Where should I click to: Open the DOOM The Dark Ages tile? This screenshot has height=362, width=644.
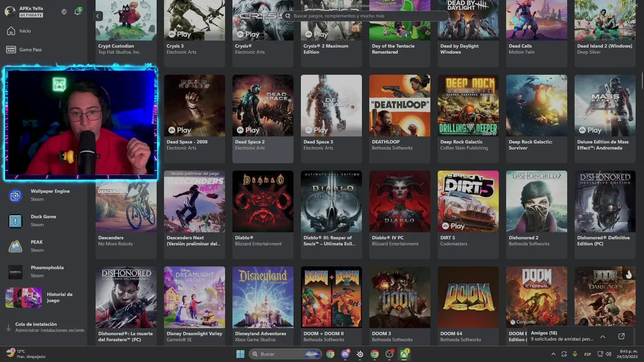tap(605, 297)
